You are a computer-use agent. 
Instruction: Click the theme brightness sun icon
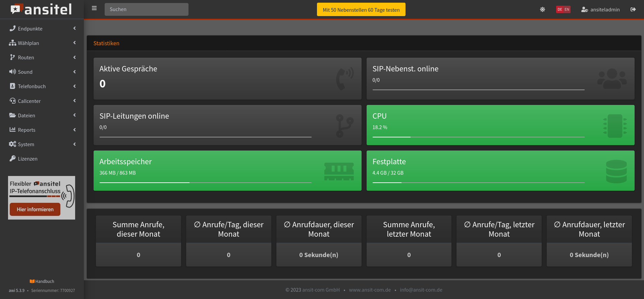[542, 9]
